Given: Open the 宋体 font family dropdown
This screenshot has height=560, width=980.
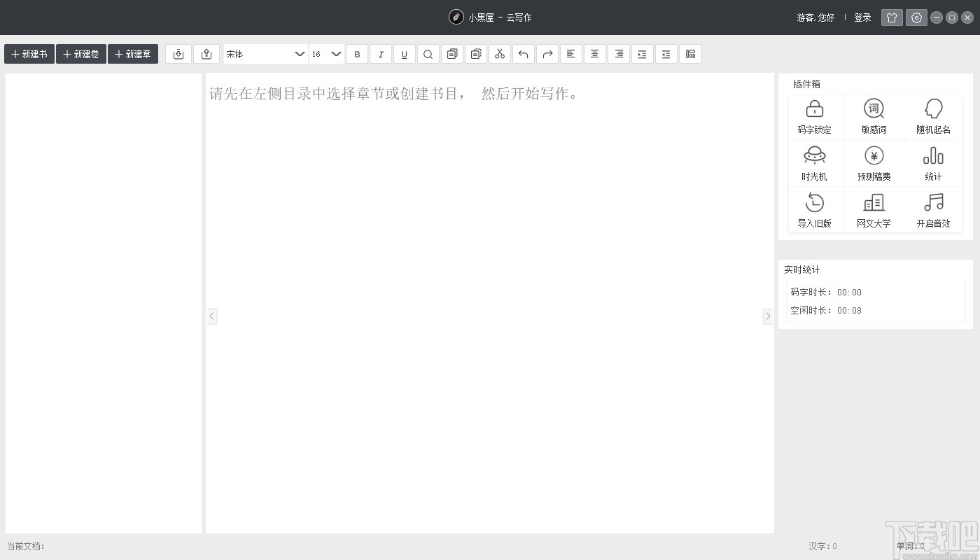Looking at the screenshot, I should tap(265, 54).
